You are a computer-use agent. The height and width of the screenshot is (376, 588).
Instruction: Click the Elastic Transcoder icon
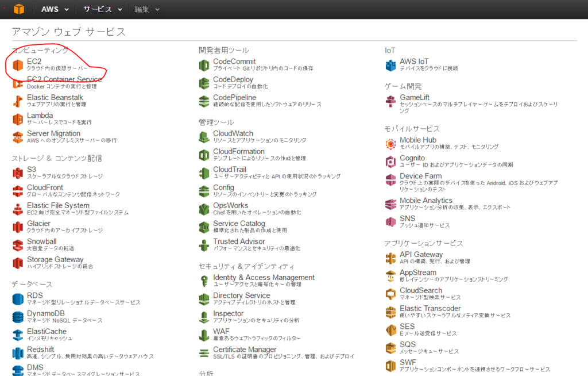pyautogui.click(x=390, y=312)
